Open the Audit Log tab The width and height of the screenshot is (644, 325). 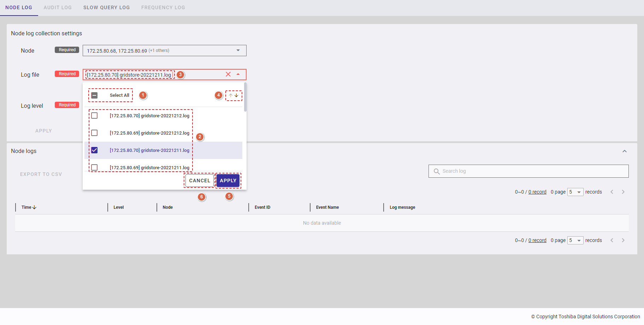[x=58, y=7]
